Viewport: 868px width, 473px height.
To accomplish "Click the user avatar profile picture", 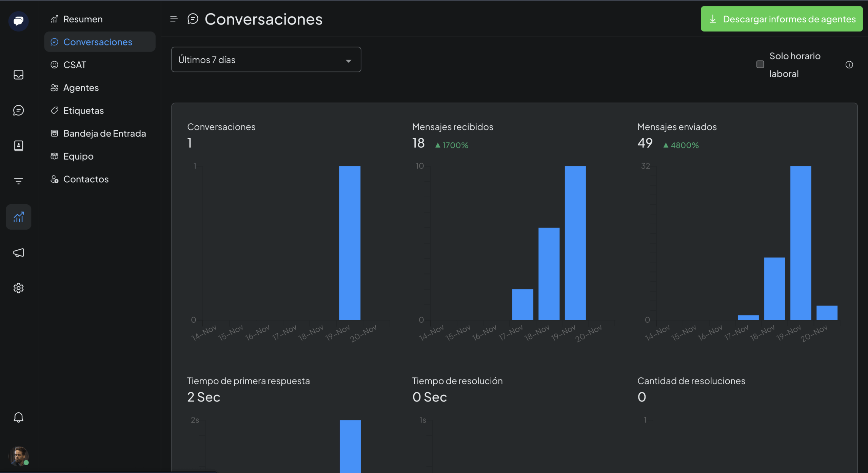I will [x=18, y=456].
